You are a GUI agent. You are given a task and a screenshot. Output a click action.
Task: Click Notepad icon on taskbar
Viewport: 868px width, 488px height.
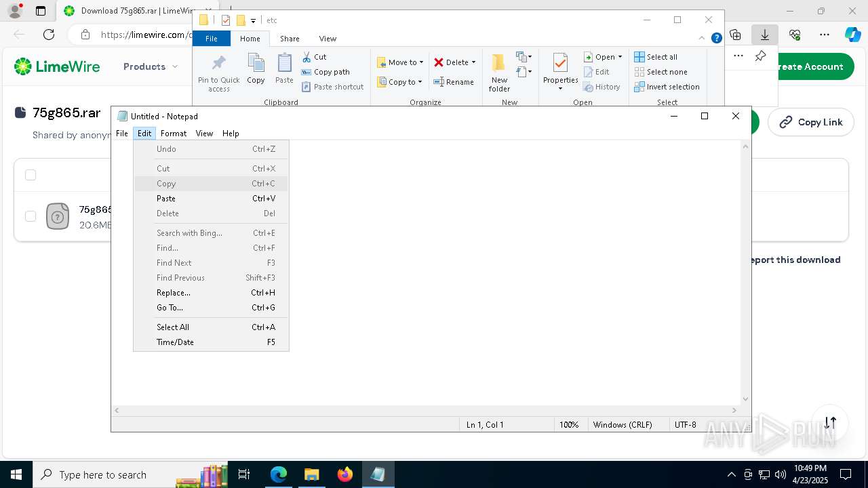coord(378,474)
